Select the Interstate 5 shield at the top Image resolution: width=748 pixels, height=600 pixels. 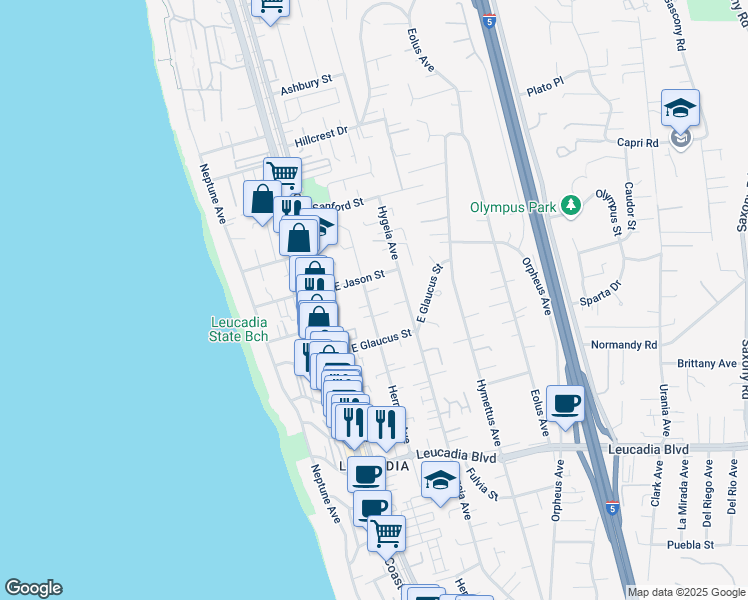(x=489, y=21)
